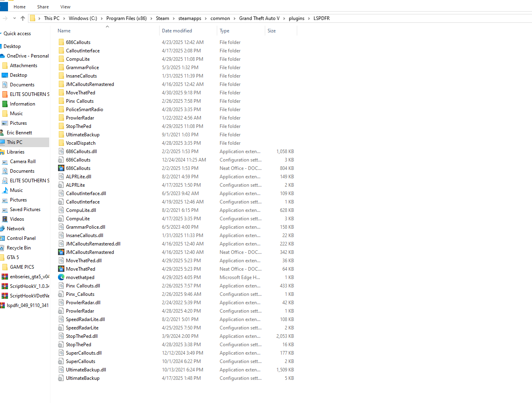Image resolution: width=532 pixels, height=403 pixels.
Task: Open the Home ribbon tab
Action: (20, 7)
